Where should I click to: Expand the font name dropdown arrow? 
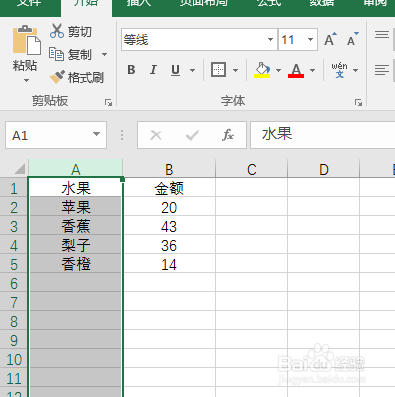click(x=271, y=40)
